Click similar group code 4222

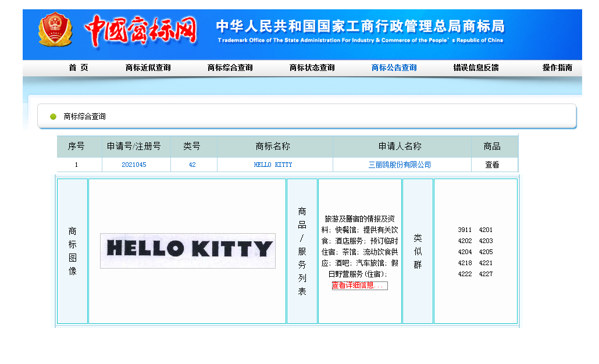[465, 274]
